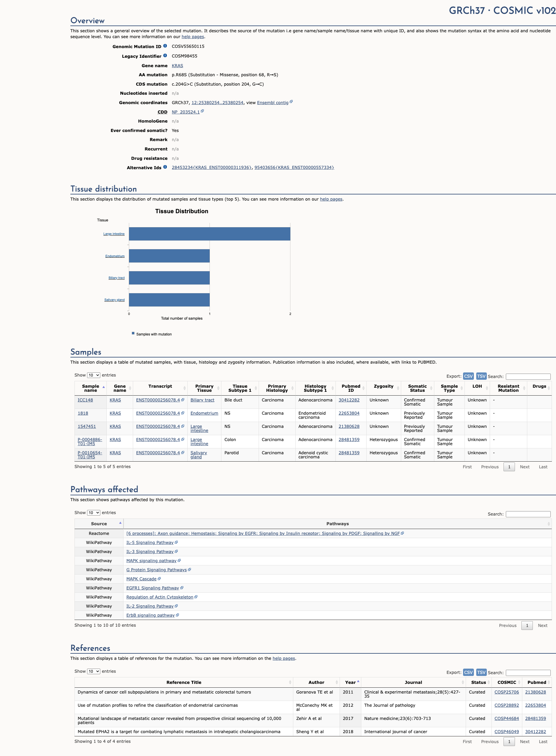Open alternative ID 95403656 KRAS_ENST00000557334 link
The image size is (556, 756).
(x=294, y=167)
